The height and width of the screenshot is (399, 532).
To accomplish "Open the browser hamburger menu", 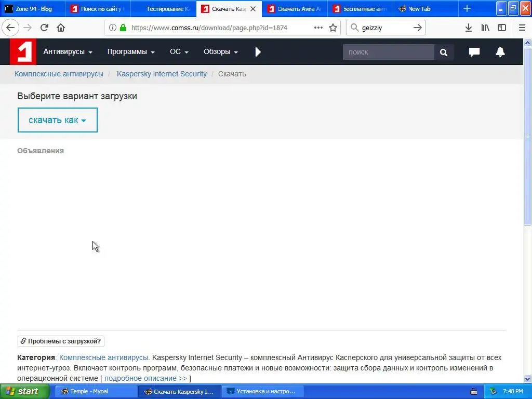I will pos(522,28).
